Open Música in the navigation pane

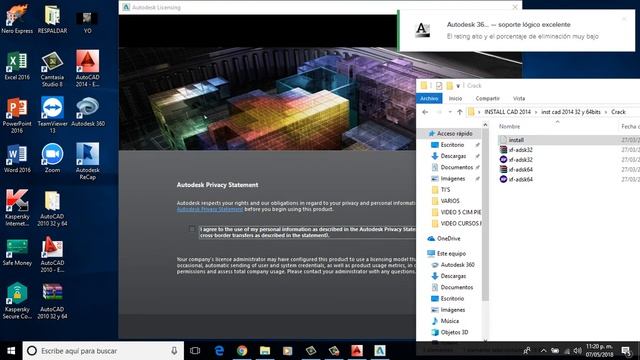pyautogui.click(x=446, y=321)
